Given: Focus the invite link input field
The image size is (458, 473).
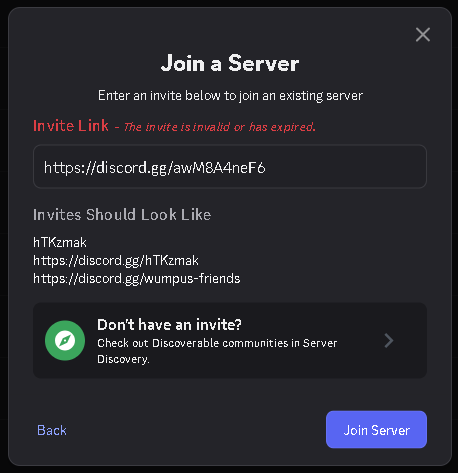Looking at the screenshot, I should 230,166.
